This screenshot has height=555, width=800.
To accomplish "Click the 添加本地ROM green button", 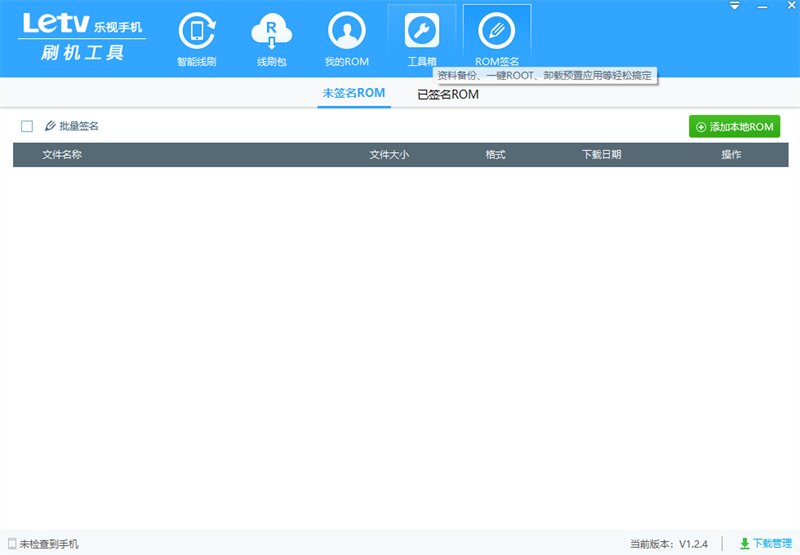I will (x=734, y=127).
